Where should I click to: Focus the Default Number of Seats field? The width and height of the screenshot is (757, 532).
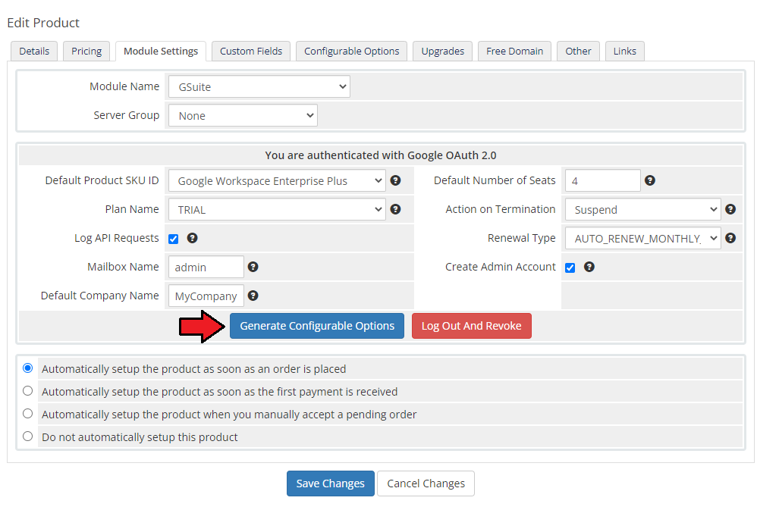pos(603,181)
